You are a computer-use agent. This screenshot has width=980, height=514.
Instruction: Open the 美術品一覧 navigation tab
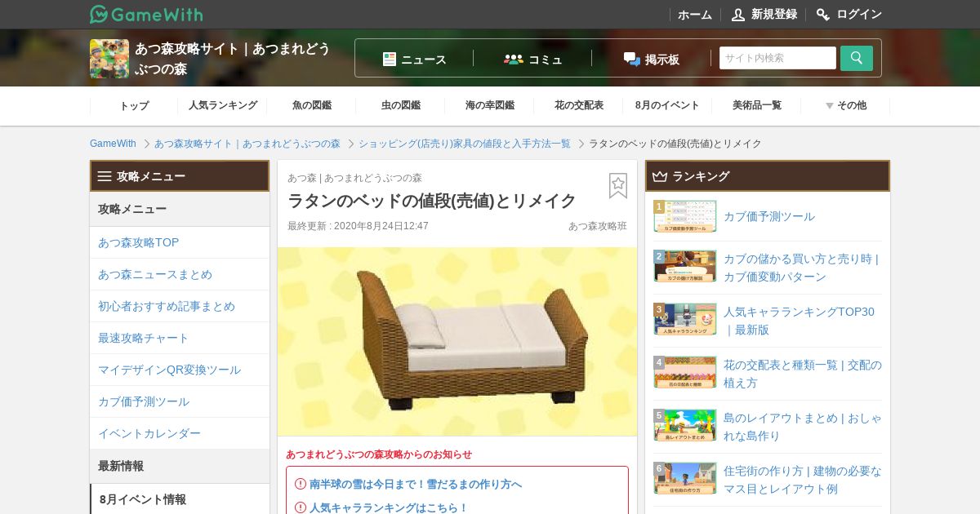[x=756, y=105]
